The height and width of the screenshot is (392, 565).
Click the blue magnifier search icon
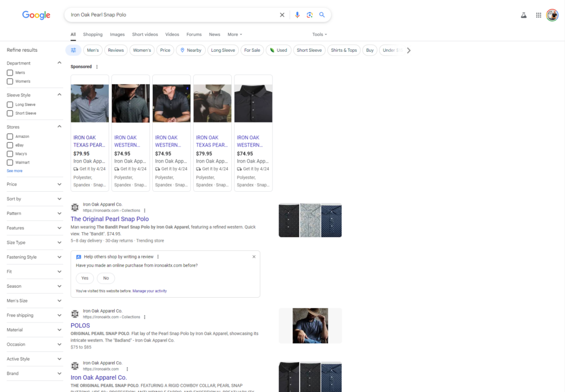(x=322, y=15)
